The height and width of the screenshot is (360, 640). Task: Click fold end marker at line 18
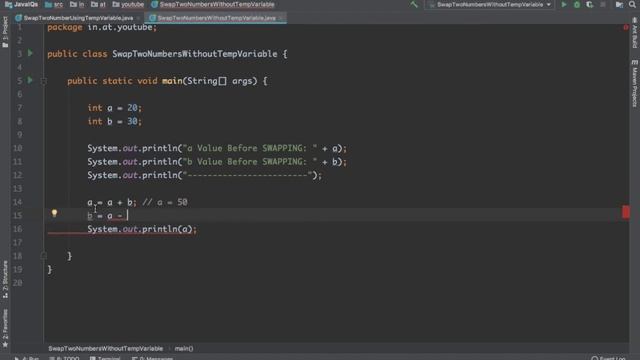click(x=44, y=256)
